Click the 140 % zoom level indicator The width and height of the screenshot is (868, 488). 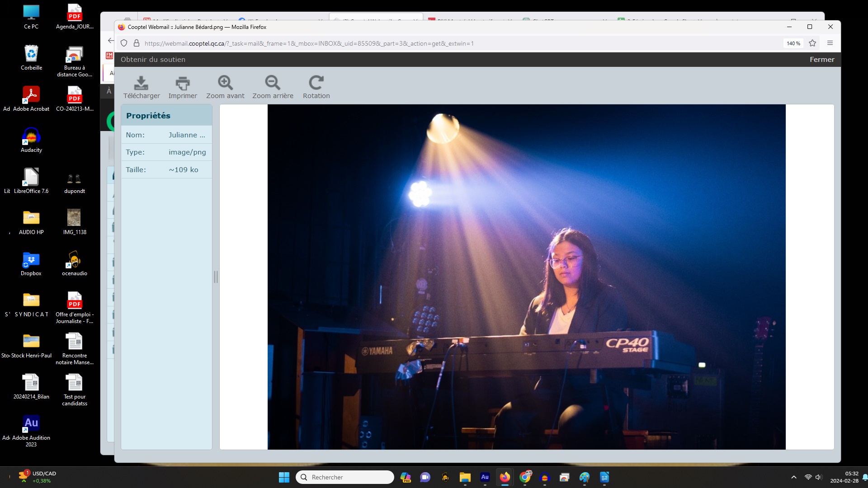(793, 43)
